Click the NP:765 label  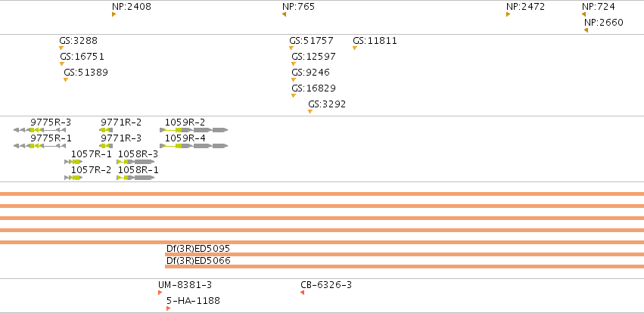pos(299,7)
